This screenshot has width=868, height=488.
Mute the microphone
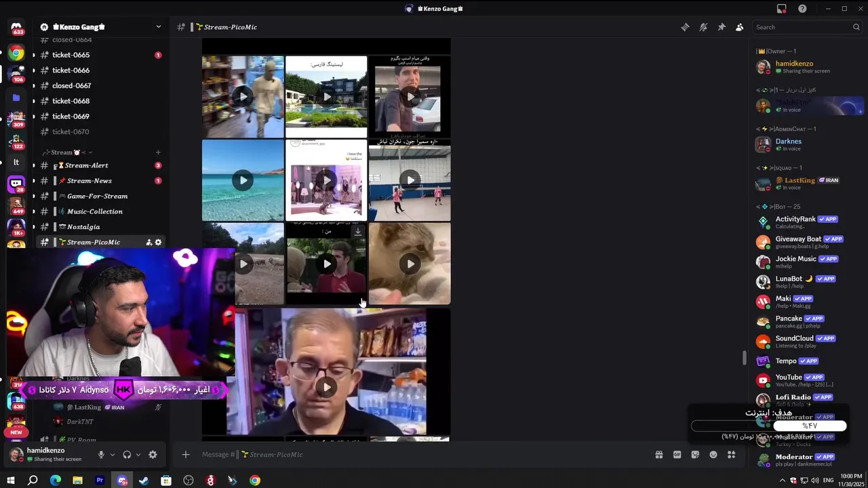(101, 455)
